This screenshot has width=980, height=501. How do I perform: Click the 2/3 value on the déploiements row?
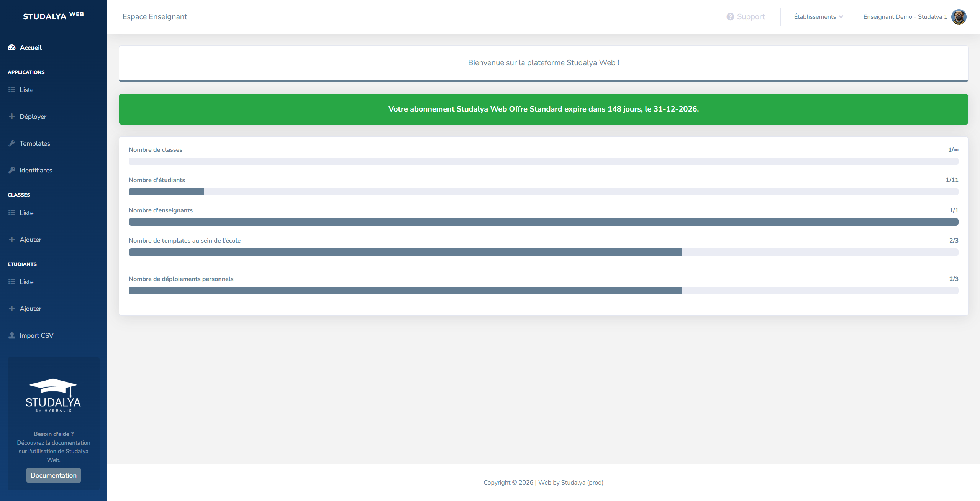coord(954,279)
